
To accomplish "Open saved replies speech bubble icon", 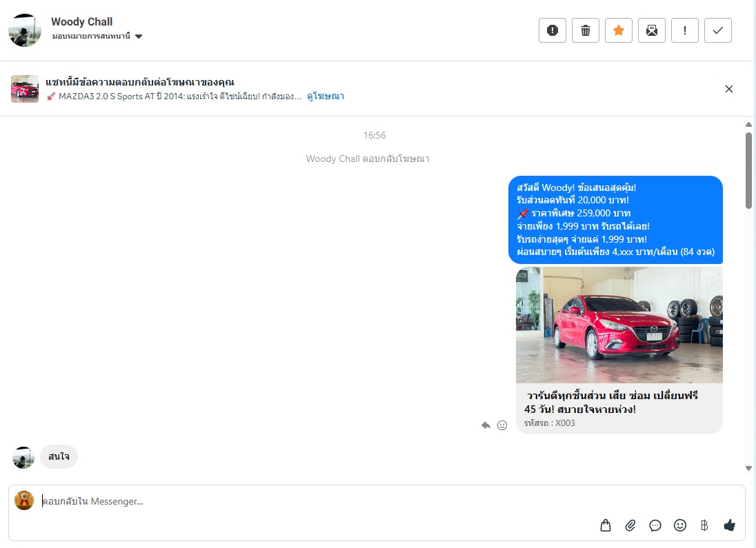I will pos(655,525).
